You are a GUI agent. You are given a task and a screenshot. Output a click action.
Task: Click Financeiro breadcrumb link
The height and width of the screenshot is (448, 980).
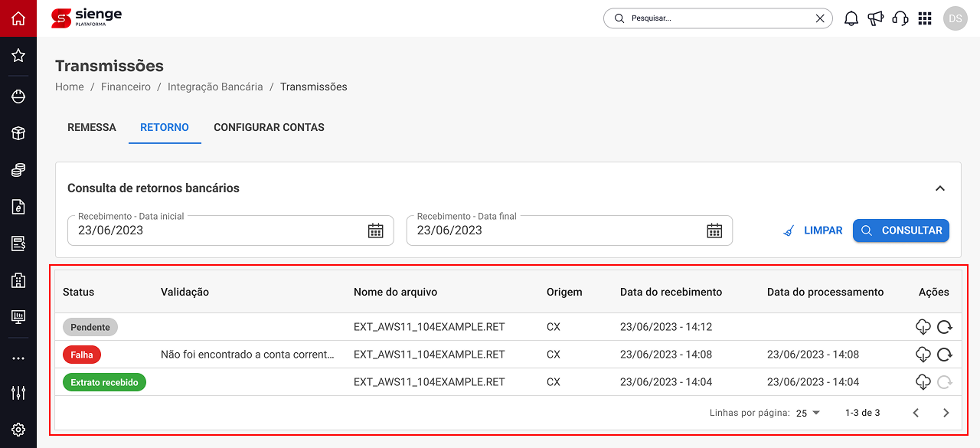pos(126,87)
